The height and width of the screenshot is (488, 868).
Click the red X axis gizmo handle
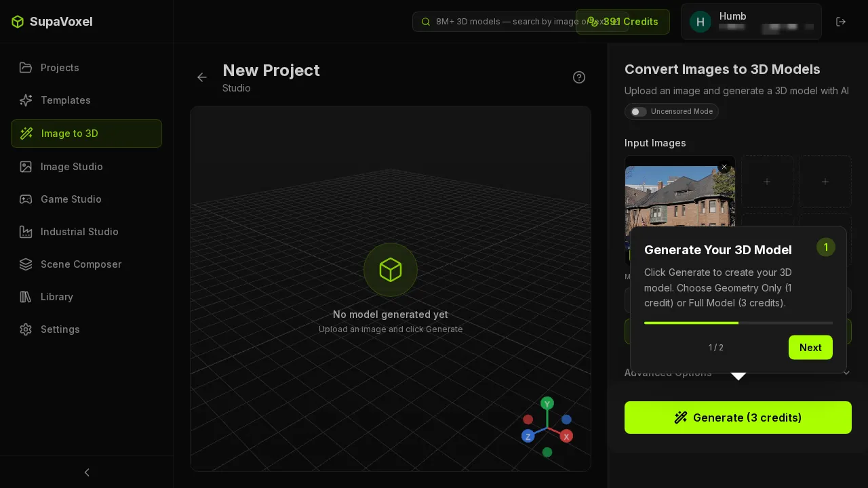566,436
